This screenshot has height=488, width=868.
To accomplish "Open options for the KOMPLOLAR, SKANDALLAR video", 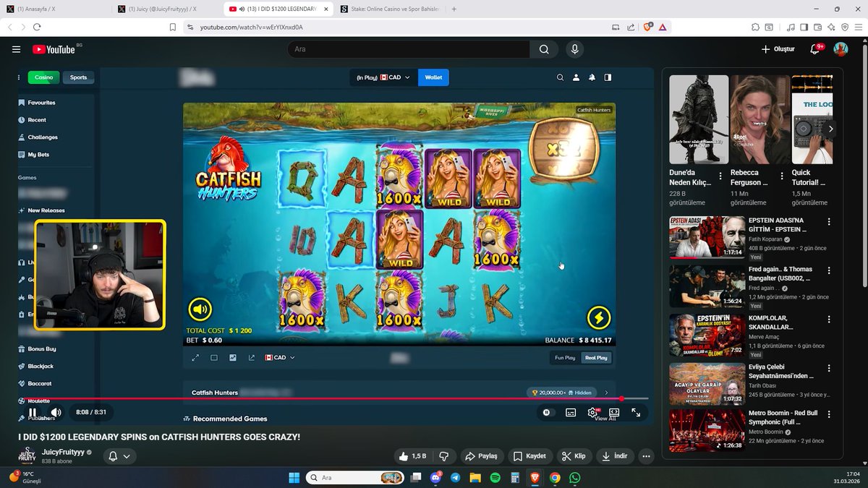I will tap(829, 319).
